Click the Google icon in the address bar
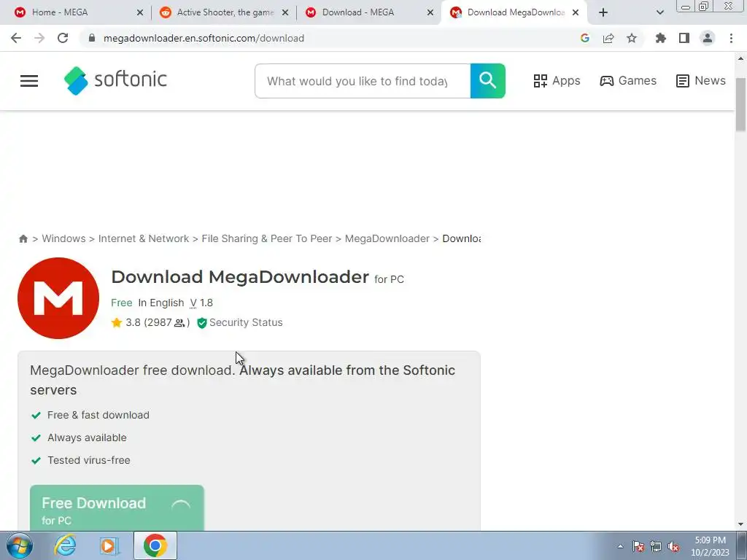Image resolution: width=747 pixels, height=560 pixels. click(x=585, y=38)
